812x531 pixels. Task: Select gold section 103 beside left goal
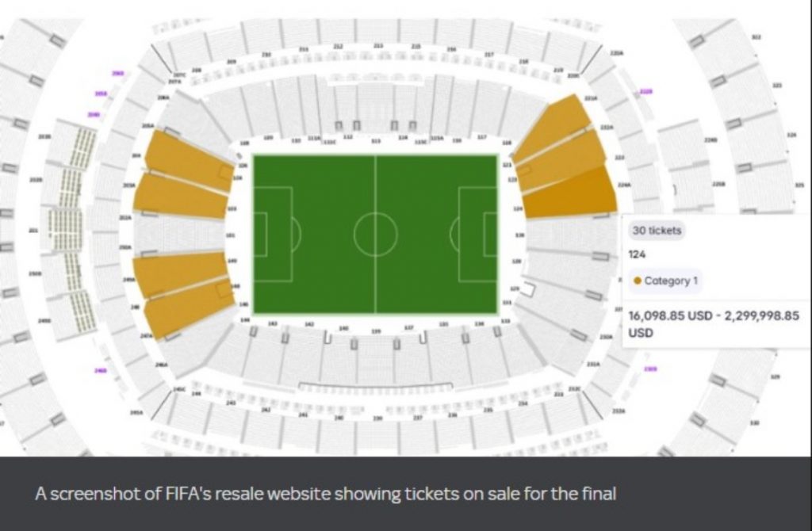(182, 198)
